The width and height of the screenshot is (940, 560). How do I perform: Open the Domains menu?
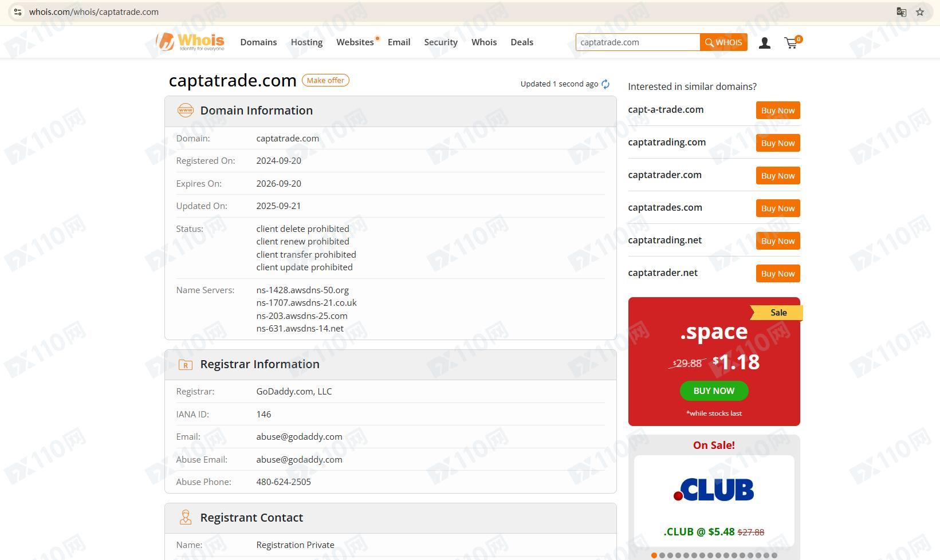[258, 42]
